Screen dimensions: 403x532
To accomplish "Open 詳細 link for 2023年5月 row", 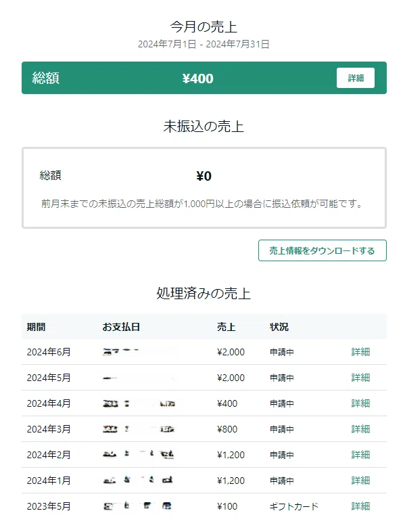I will tap(360, 506).
